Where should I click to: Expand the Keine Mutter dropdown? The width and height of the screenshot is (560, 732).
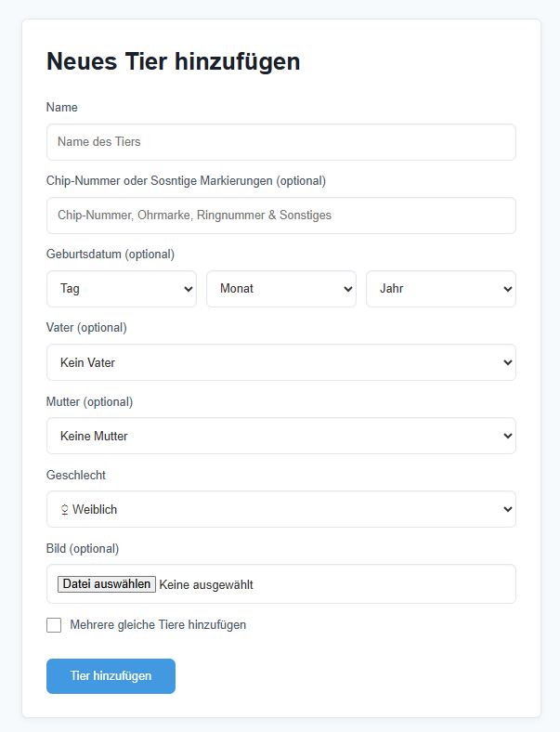pos(281,436)
